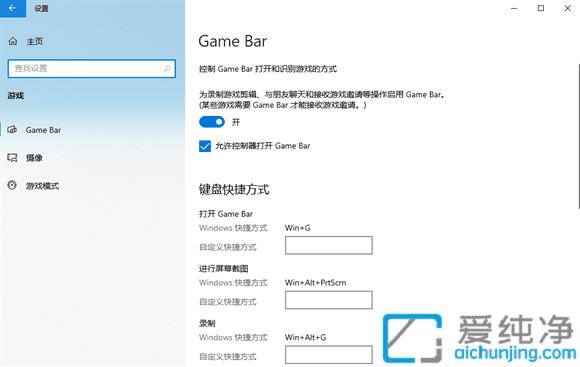Click custom shortcut field for 录制
The width and height of the screenshot is (580, 367).
[328, 355]
